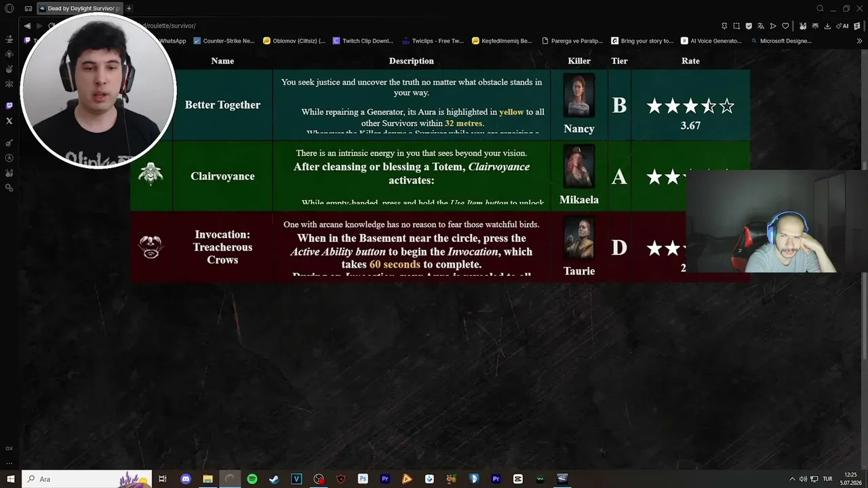
Task: Click the A tier letter for Clairvoyance
Action: 619,177
